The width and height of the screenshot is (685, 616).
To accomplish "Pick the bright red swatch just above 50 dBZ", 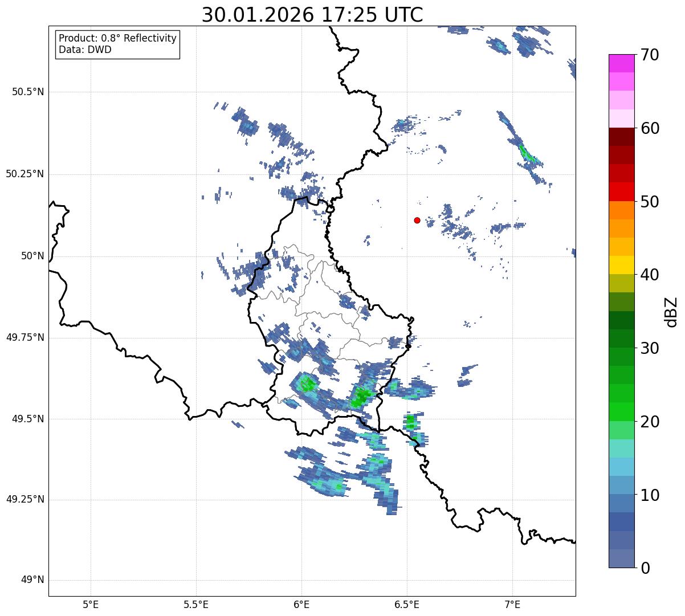I will tap(621, 192).
